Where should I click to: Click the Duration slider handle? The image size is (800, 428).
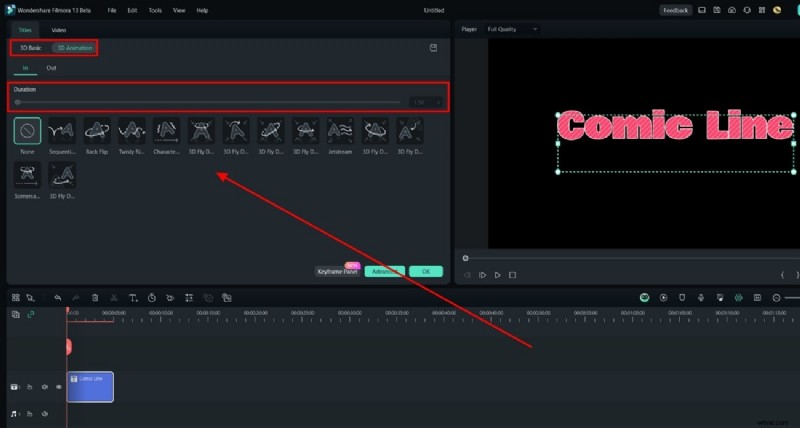pyautogui.click(x=18, y=102)
